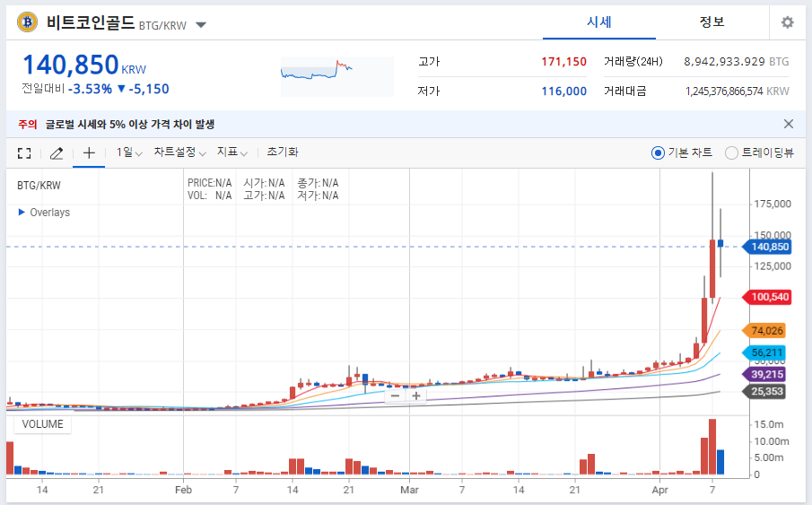The image size is (812, 505).
Task: Click the tallest red volume bar
Action: 712,447
